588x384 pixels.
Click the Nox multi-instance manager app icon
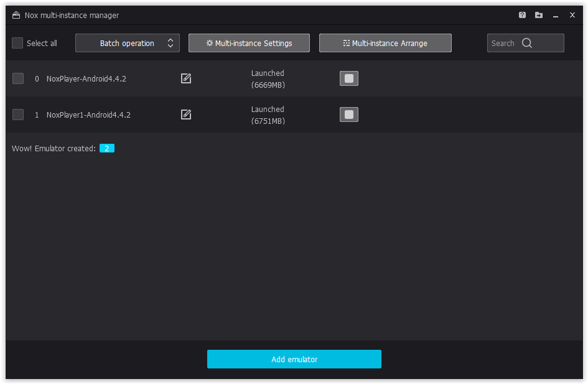(x=16, y=15)
